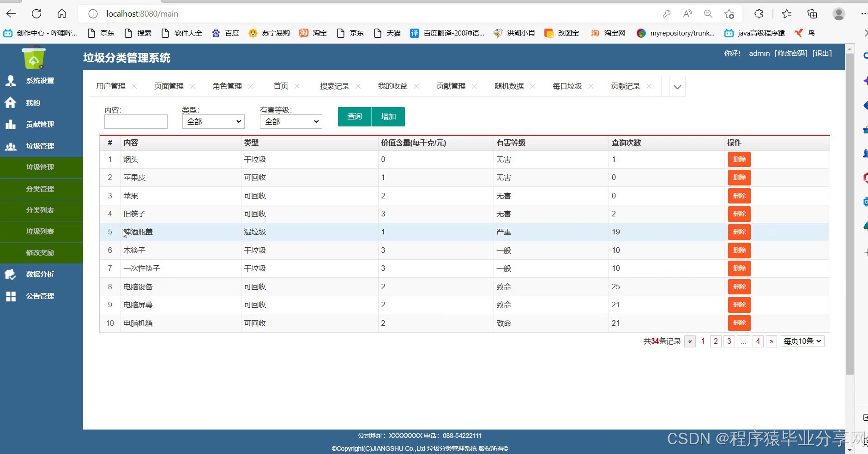Click the 修改密码 link
Viewport: 868px width, 454px height.
tap(791, 54)
